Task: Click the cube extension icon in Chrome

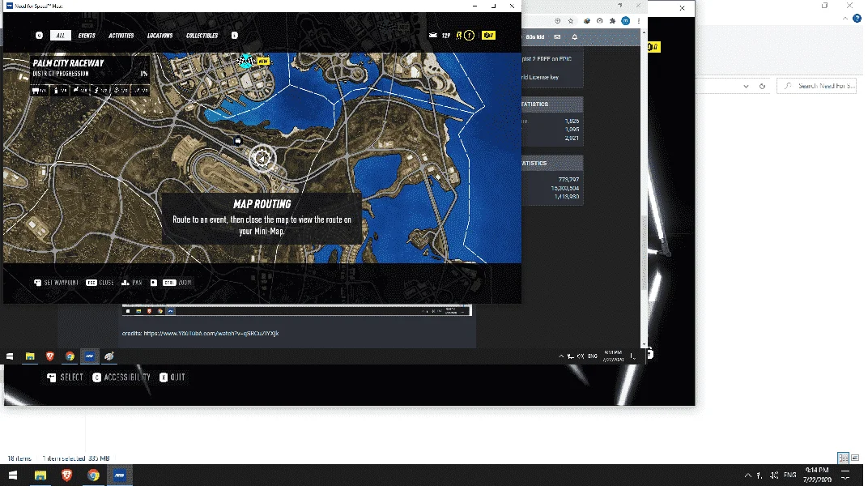Action: (587, 21)
